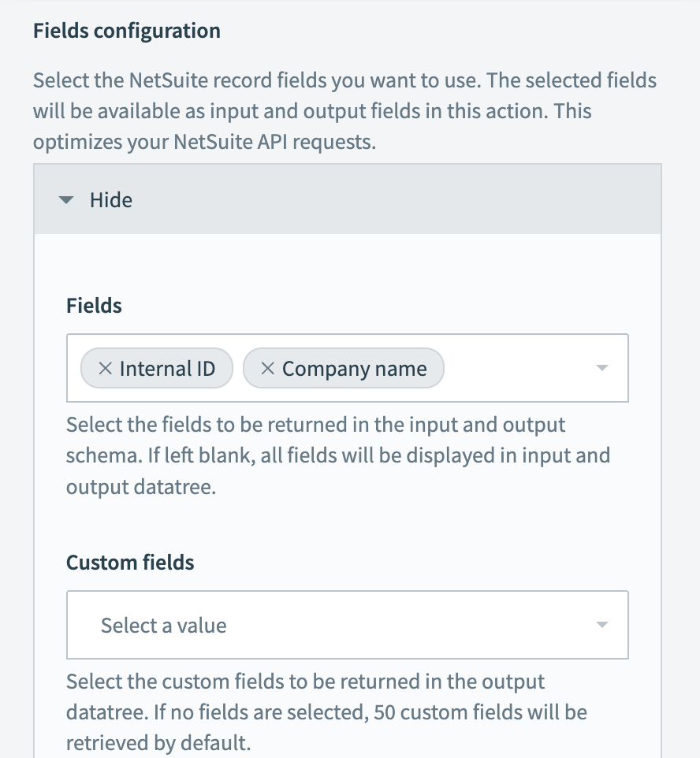This screenshot has height=758, width=700.
Task: Open the Fields dropdown arrow
Action: (602, 368)
